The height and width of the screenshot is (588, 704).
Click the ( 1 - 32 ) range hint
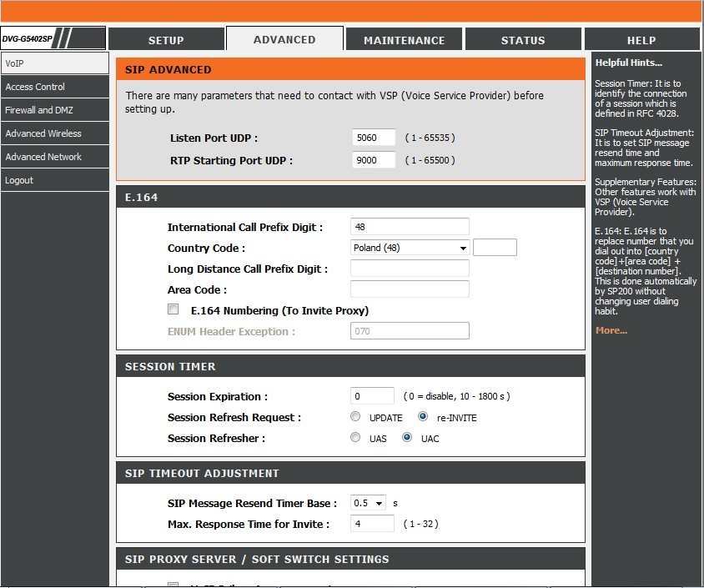[420, 524]
